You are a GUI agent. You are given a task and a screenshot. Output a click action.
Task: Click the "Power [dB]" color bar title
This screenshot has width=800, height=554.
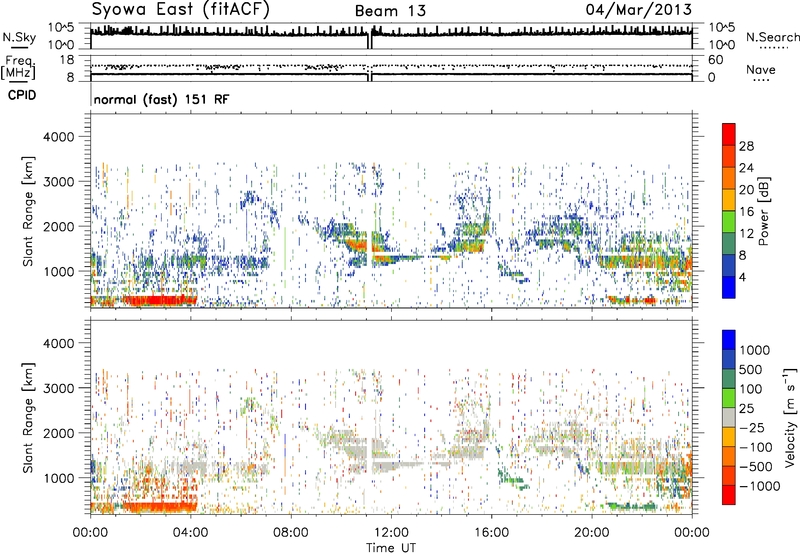click(764, 211)
